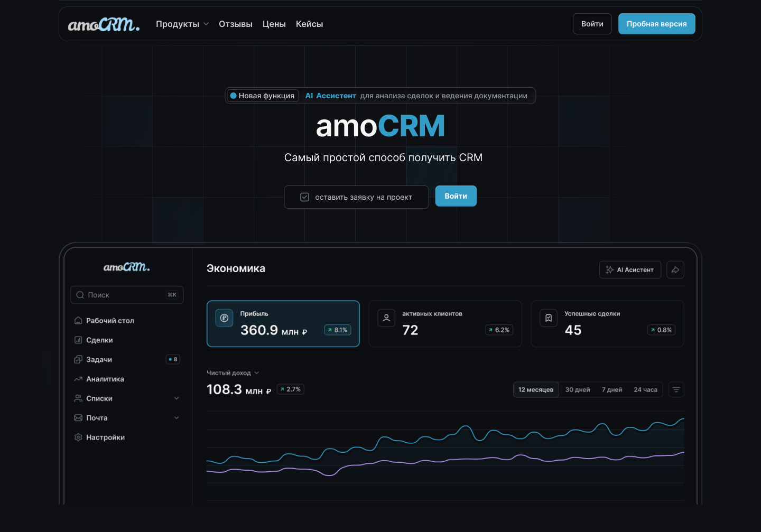Click the Экономика heading

(x=236, y=268)
